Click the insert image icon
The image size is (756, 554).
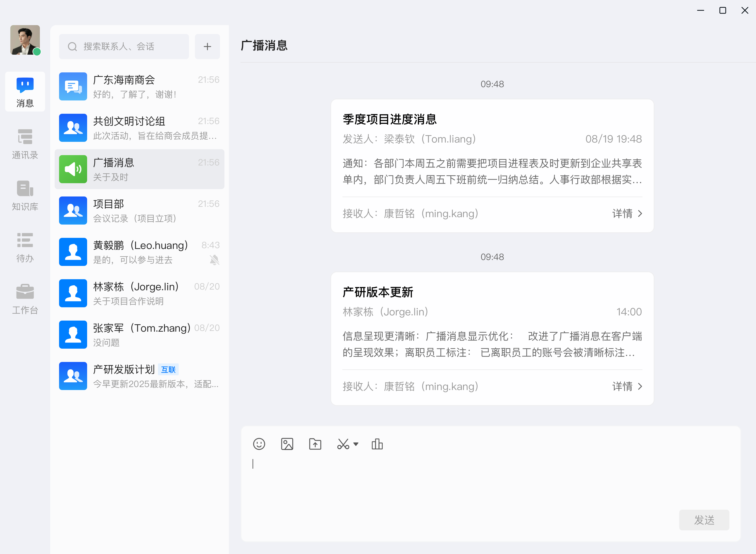coord(287,444)
